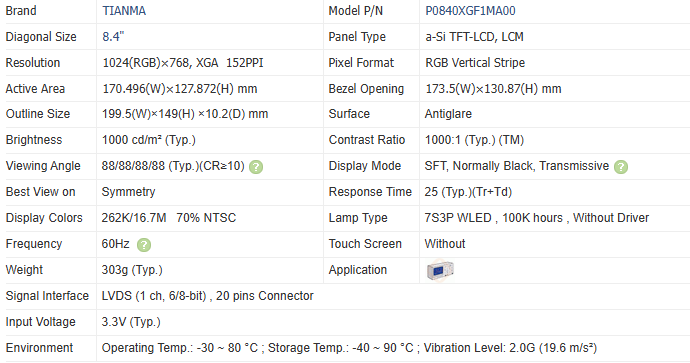
Task: Open the Application device thumbnail image
Action: [x=440, y=270]
